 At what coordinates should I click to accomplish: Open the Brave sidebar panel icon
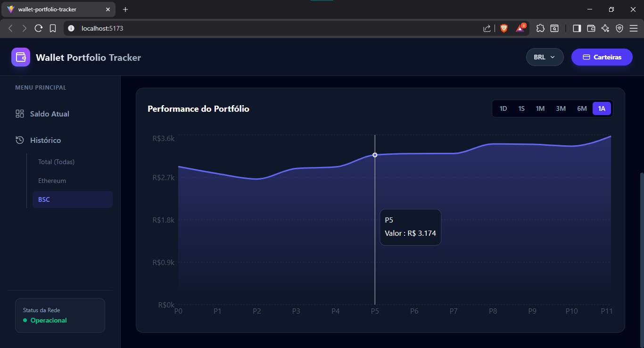point(577,28)
